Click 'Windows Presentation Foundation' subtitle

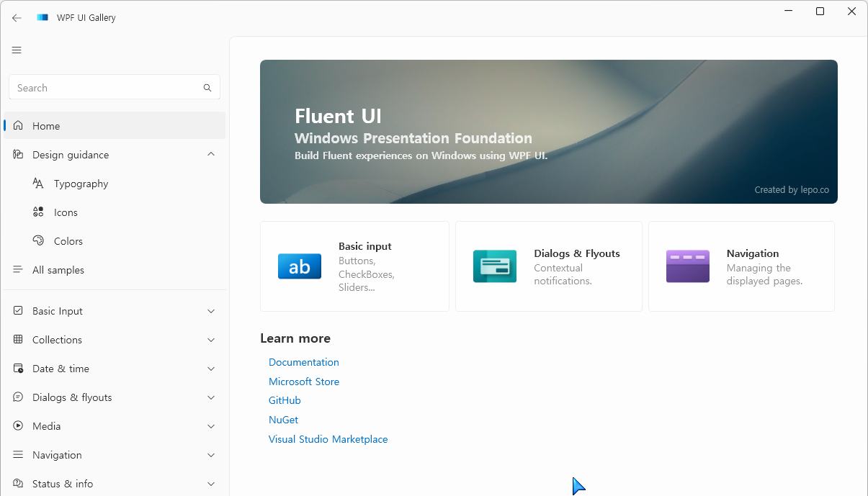pos(413,138)
